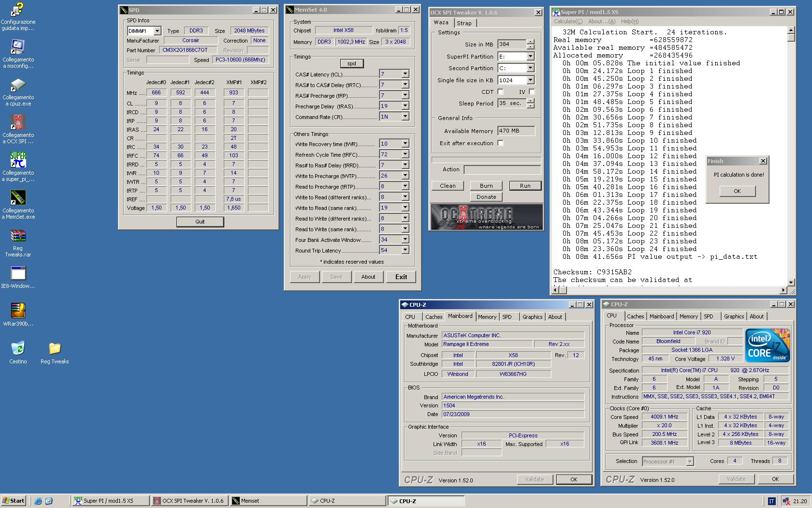Toggle the CDT checkbox
Image resolution: width=812 pixels, height=508 pixels.
click(500, 92)
